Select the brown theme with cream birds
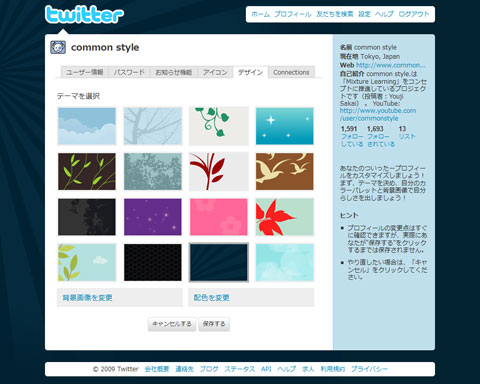Screen dimensions: 480x384 tap(285, 172)
